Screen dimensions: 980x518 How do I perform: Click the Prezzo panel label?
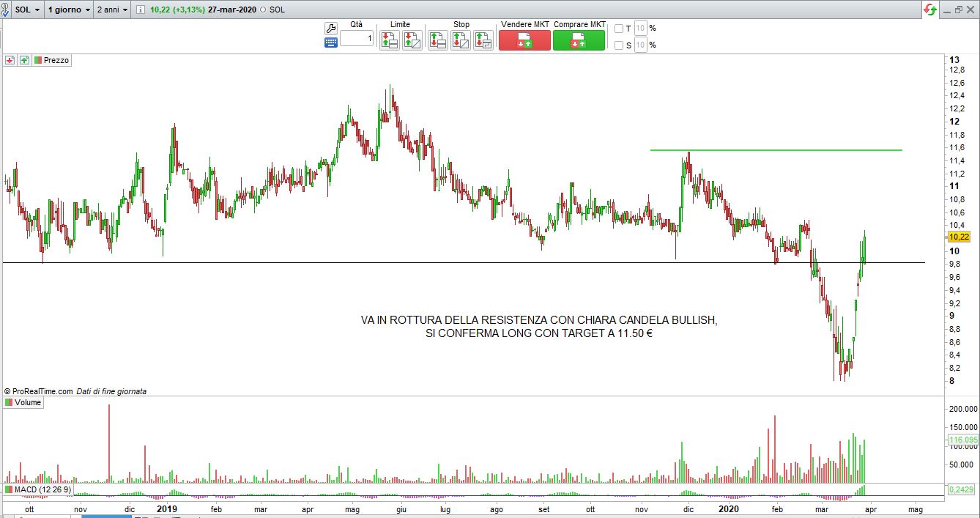click(x=52, y=60)
